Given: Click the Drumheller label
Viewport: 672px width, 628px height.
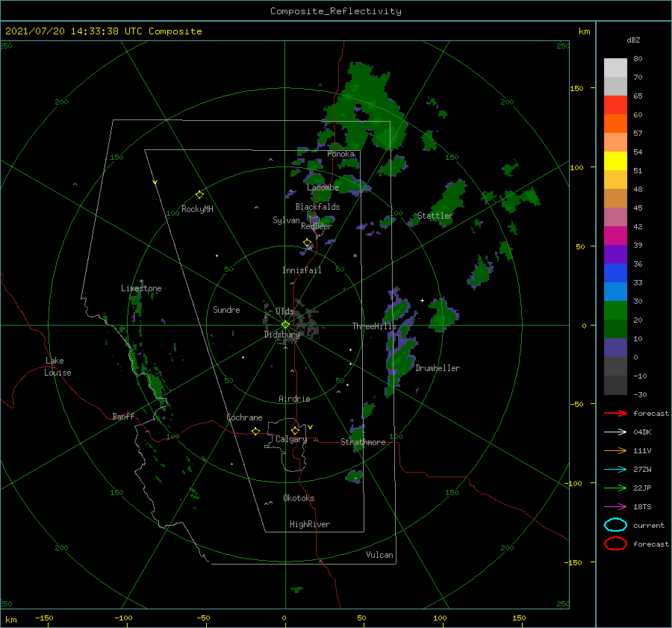Looking at the screenshot, I should pos(438,368).
